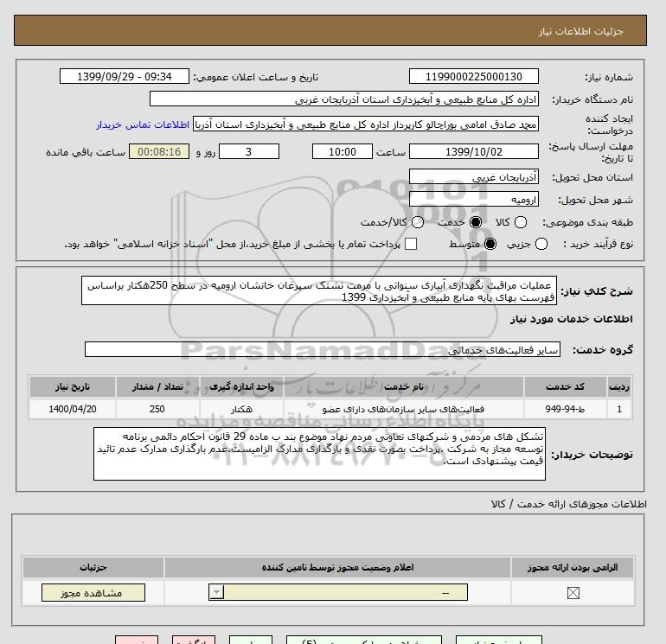
Task: Click the unit cell هکتار
Action: [x=241, y=409]
